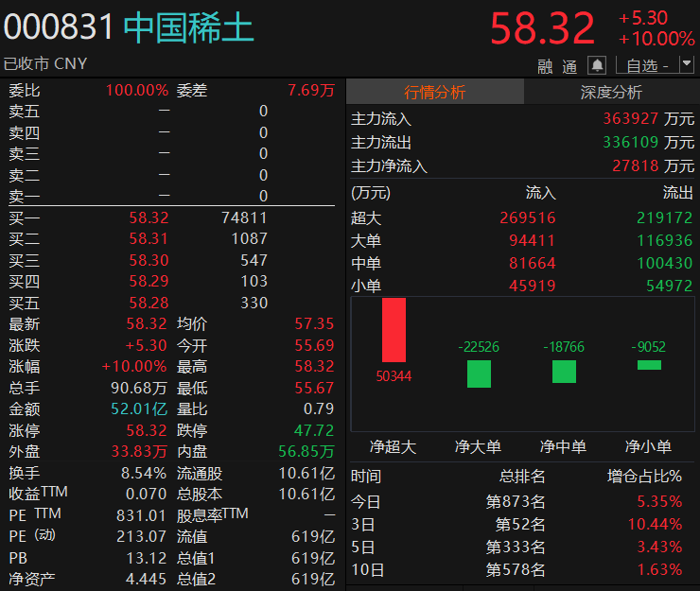
Task: Click 主力净流入 value 27818
Action: (636, 165)
